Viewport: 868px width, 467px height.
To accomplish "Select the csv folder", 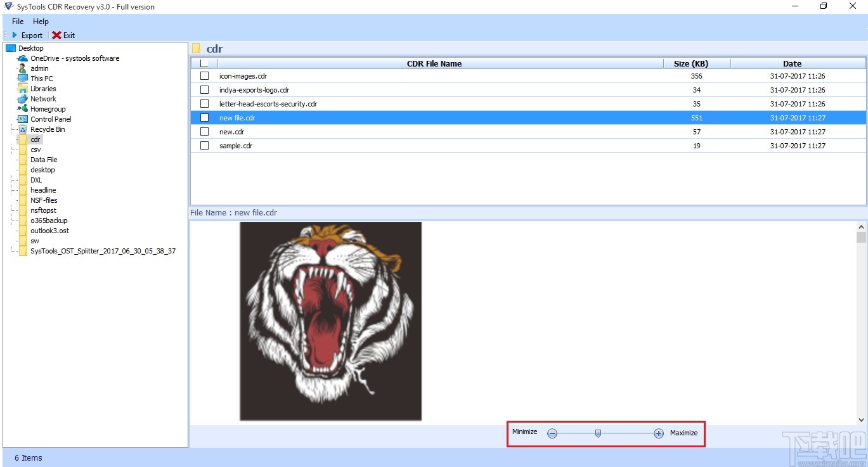I will [x=36, y=150].
